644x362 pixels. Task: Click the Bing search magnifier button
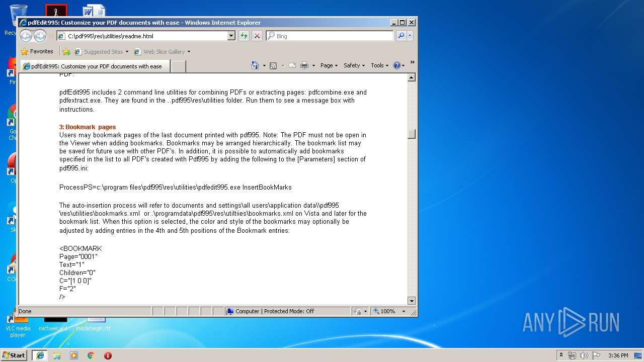click(401, 36)
